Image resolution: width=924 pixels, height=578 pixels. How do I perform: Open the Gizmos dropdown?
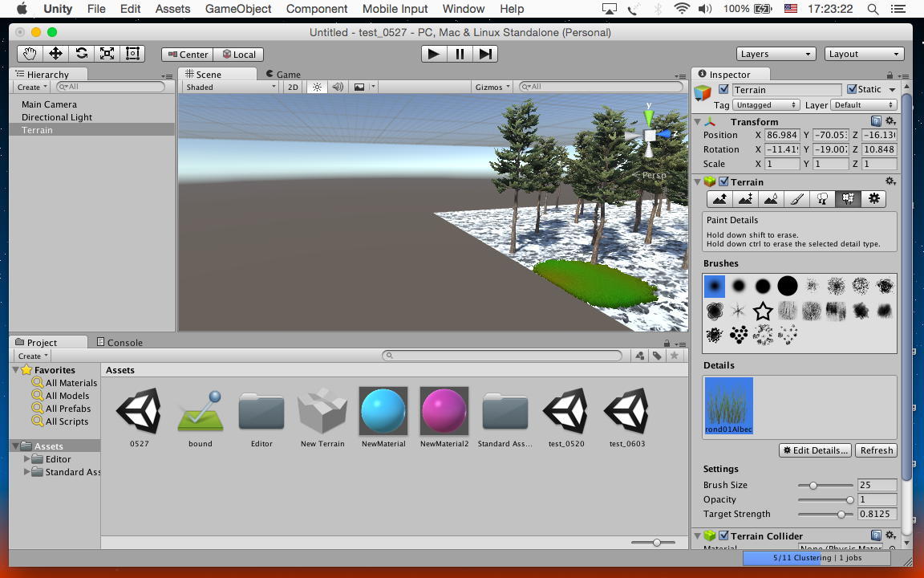[492, 87]
